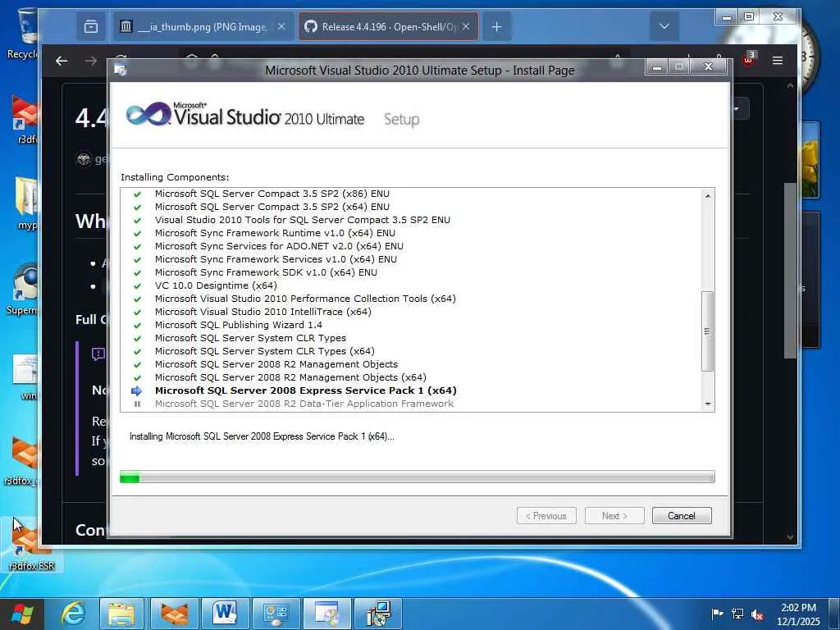Select 'SQL Server 2008 R2 Management Objects (x64)'

(290, 377)
